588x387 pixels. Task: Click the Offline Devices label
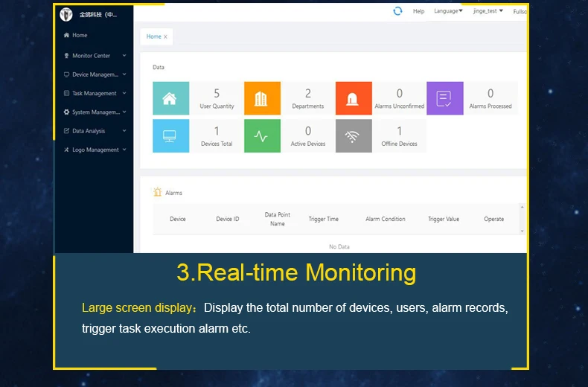pos(400,144)
